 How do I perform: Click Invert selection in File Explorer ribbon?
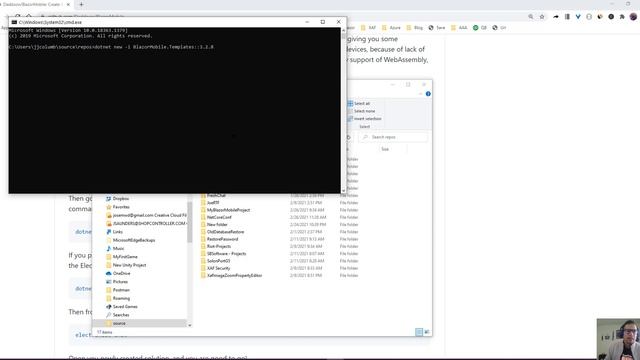tap(364, 119)
